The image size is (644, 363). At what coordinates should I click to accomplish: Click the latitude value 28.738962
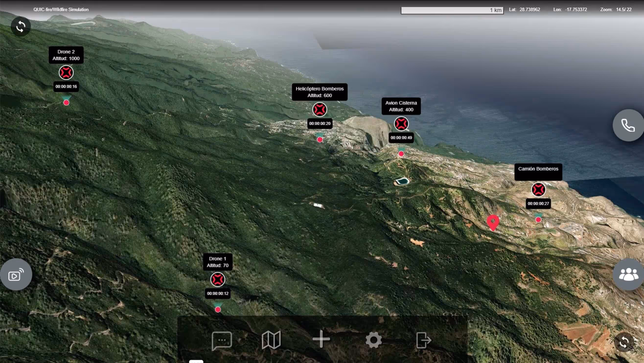(x=530, y=10)
